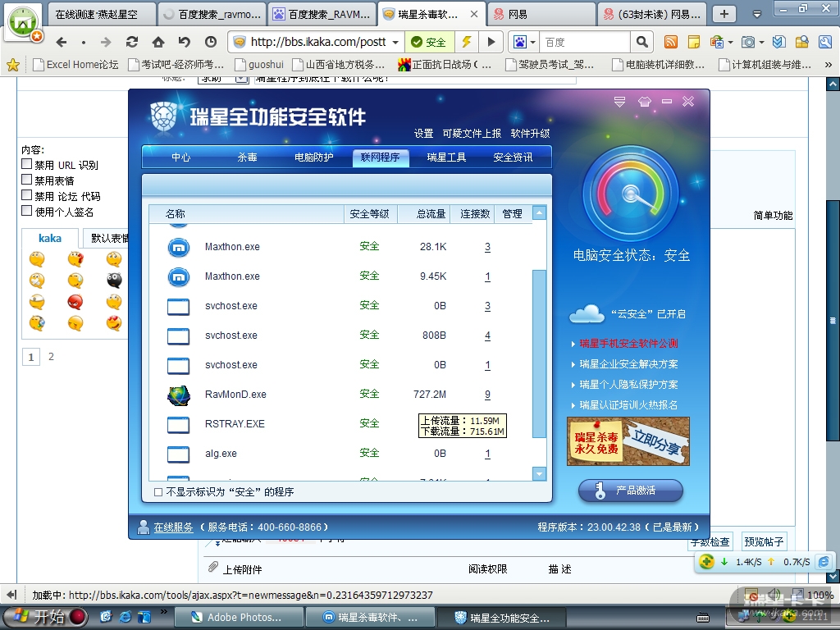Click the security status gauge
This screenshot has width=840, height=630.
[x=631, y=194]
